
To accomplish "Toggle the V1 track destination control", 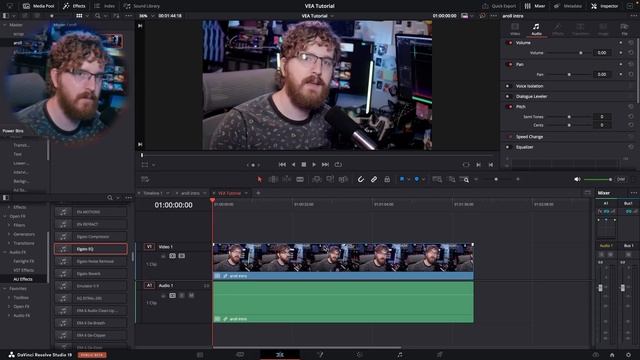I will pos(149,247).
